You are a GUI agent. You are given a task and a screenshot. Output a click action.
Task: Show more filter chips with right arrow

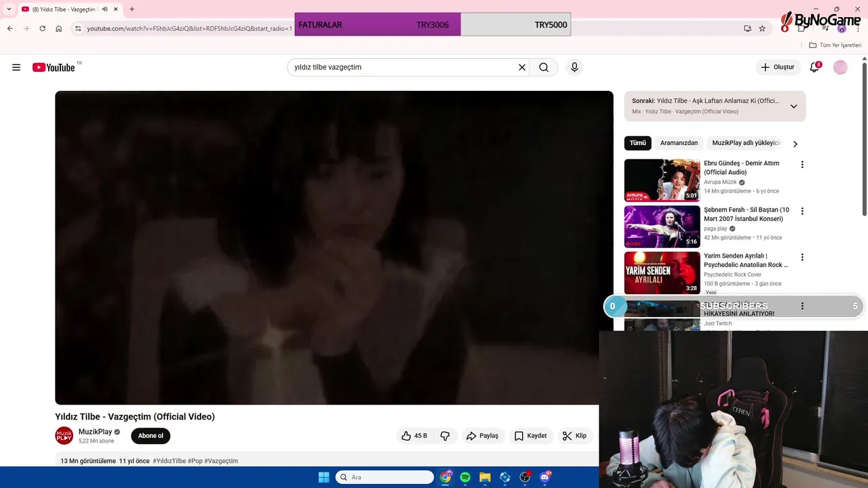[x=795, y=144]
